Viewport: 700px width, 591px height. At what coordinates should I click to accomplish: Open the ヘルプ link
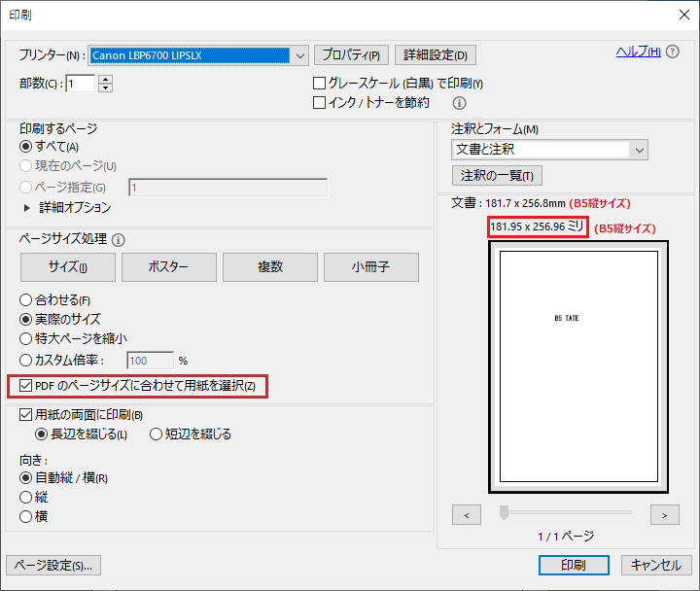[638, 52]
